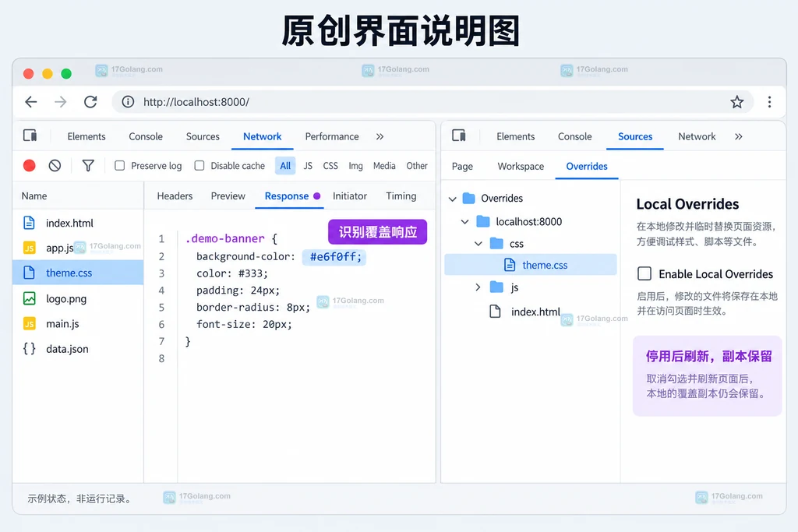Switch to the Preview tab
The width and height of the screenshot is (798, 532).
(228, 196)
